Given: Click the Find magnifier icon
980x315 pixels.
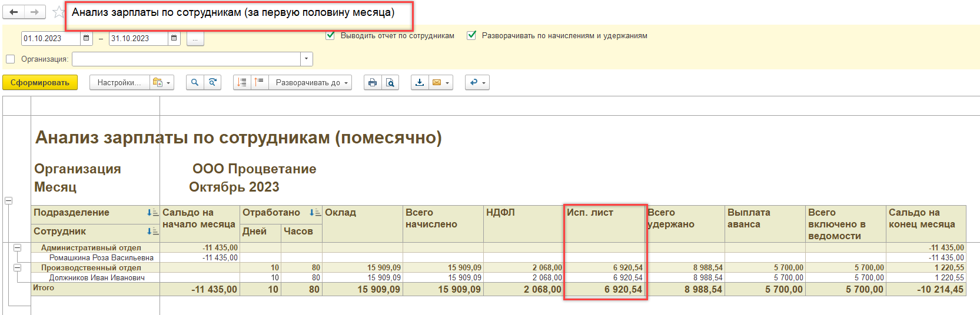Looking at the screenshot, I should (x=195, y=82).
